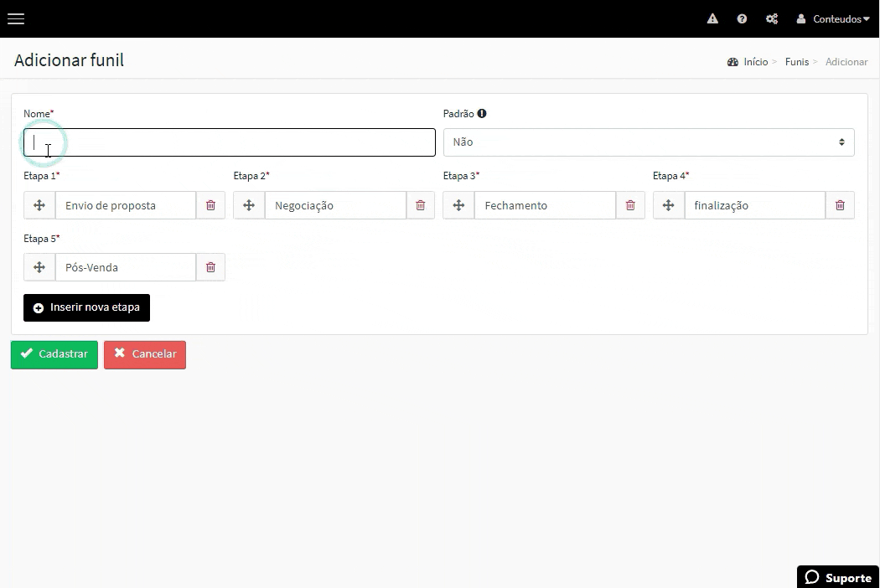Viewport: 880px width, 588px height.
Task: Open the hamburger sidebar menu
Action: [16, 18]
